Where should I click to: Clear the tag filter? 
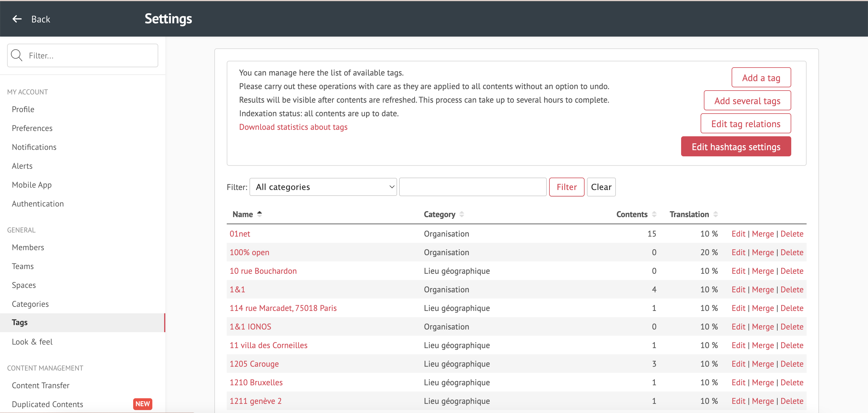pyautogui.click(x=601, y=187)
